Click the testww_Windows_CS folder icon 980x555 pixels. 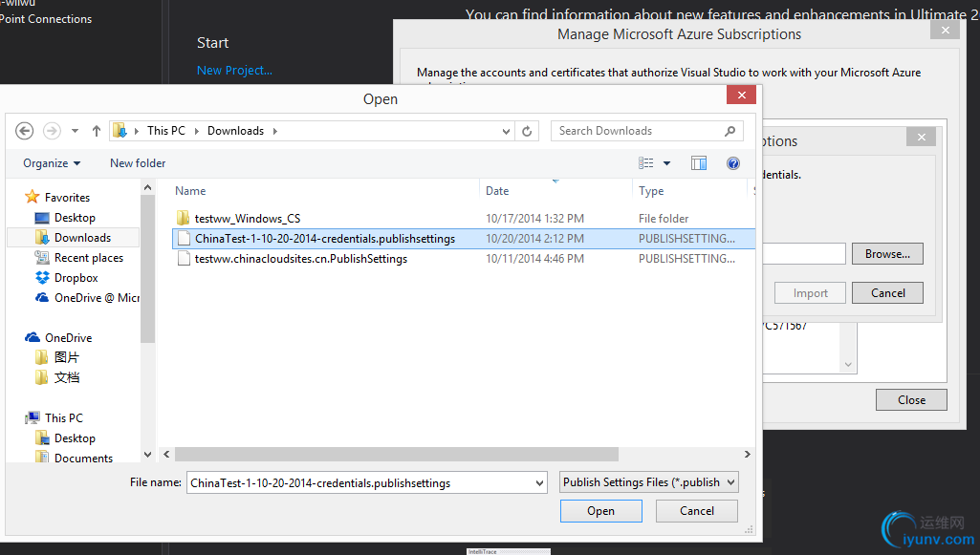click(184, 218)
